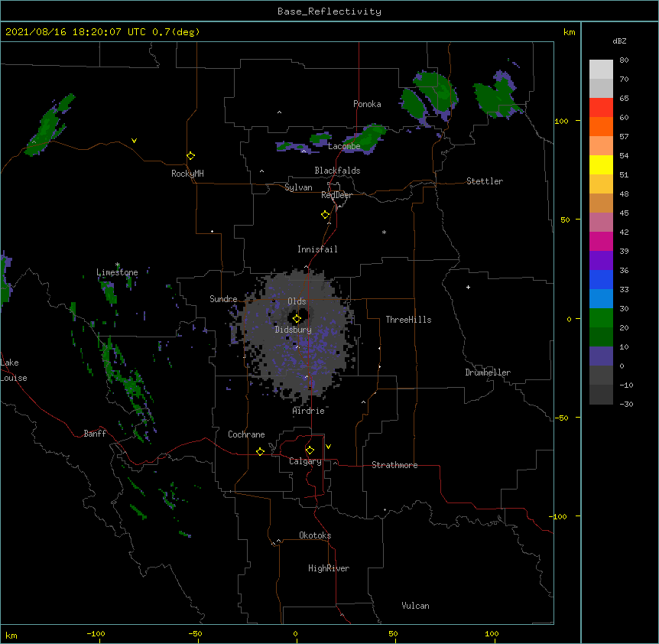Click the km unit label at top right

click(x=569, y=32)
